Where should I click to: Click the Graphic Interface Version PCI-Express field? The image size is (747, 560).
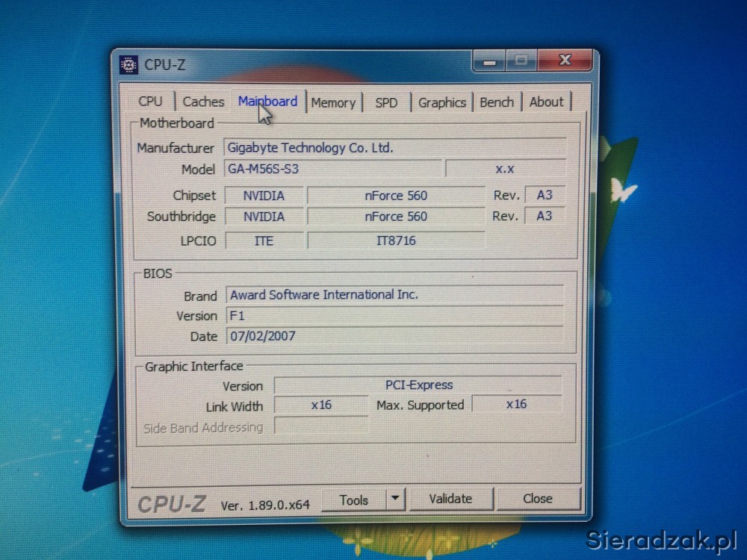(x=418, y=385)
